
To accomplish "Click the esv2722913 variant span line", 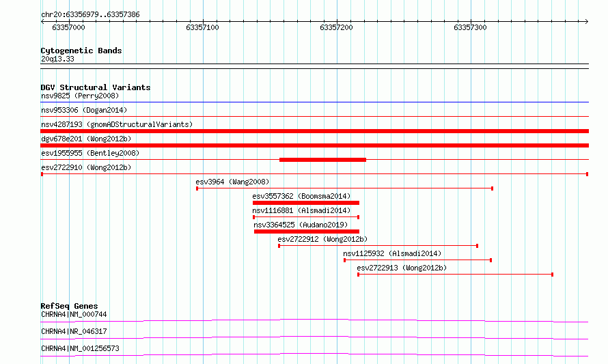I will [x=455, y=275].
